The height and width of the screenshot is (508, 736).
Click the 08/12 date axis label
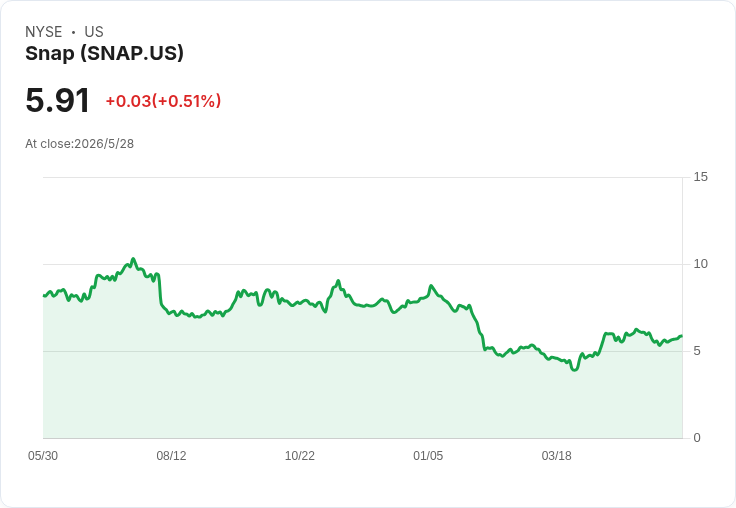coord(171,456)
